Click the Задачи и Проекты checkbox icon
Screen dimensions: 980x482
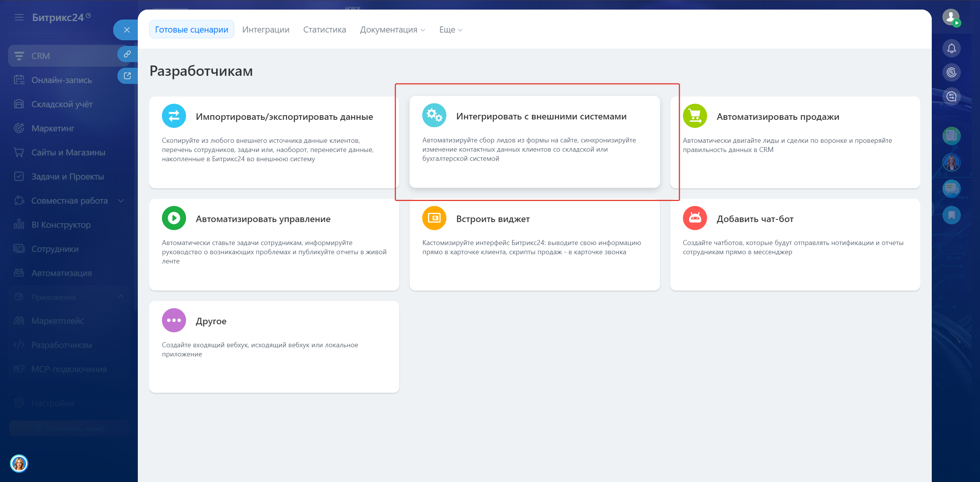pos(19,176)
